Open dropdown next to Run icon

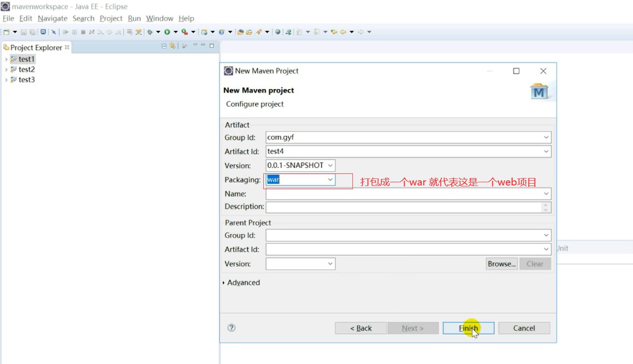click(176, 32)
